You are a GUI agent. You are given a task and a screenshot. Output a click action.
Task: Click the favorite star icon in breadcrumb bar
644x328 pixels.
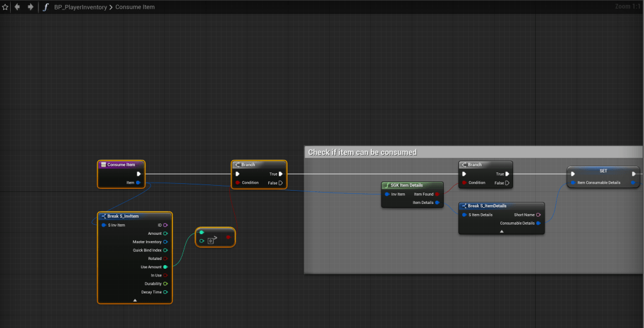point(5,7)
